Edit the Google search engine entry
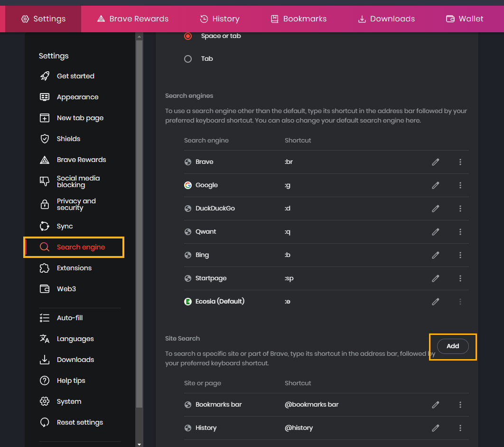The height and width of the screenshot is (447, 504). coord(435,185)
